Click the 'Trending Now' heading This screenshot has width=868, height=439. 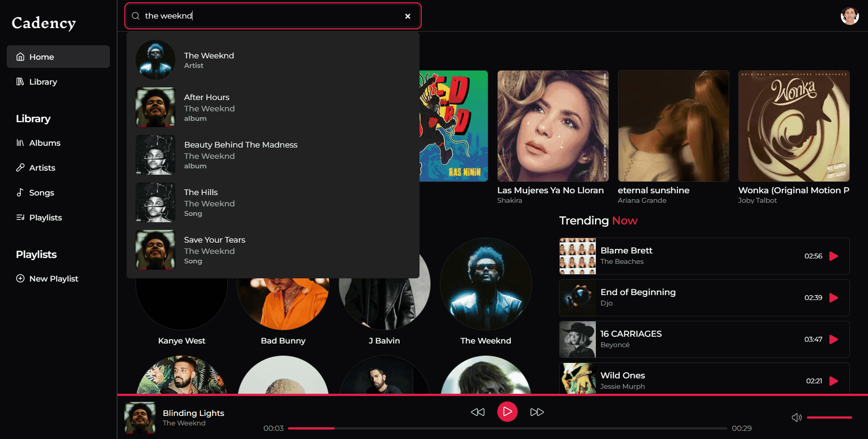tap(598, 220)
